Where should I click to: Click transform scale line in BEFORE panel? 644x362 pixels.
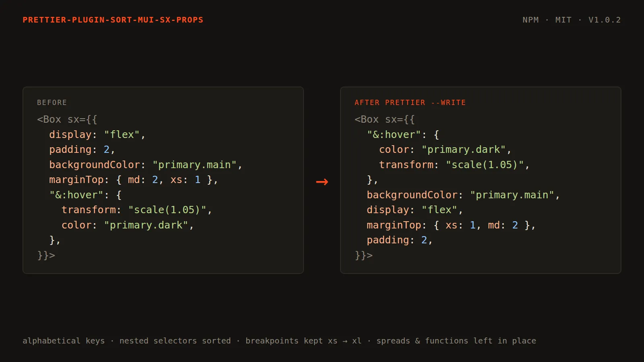coord(137,210)
